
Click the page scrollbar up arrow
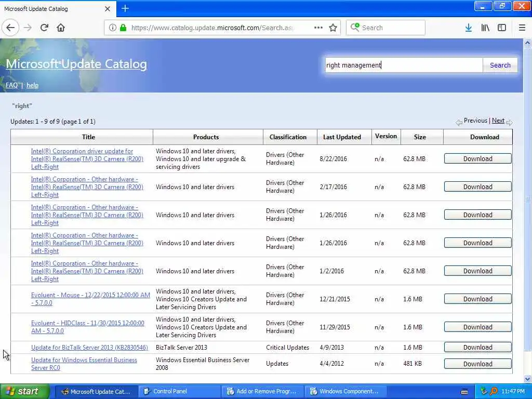[527, 43]
